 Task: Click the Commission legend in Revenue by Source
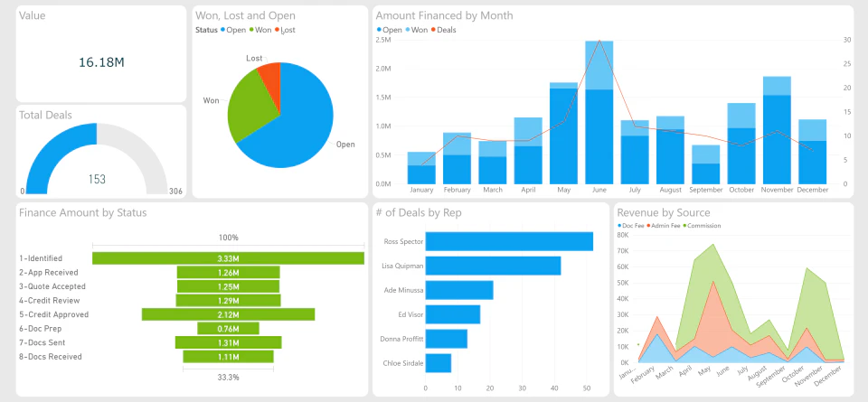pos(702,226)
